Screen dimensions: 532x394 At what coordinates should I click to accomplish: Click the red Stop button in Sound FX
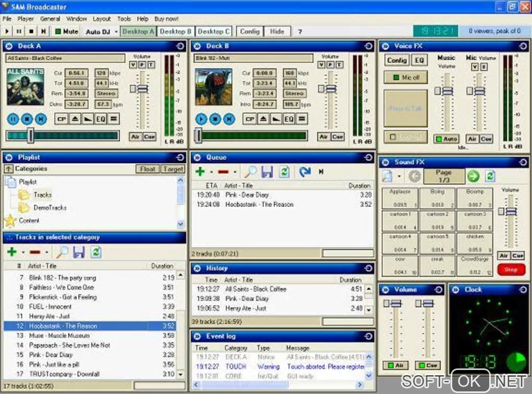coord(511,269)
